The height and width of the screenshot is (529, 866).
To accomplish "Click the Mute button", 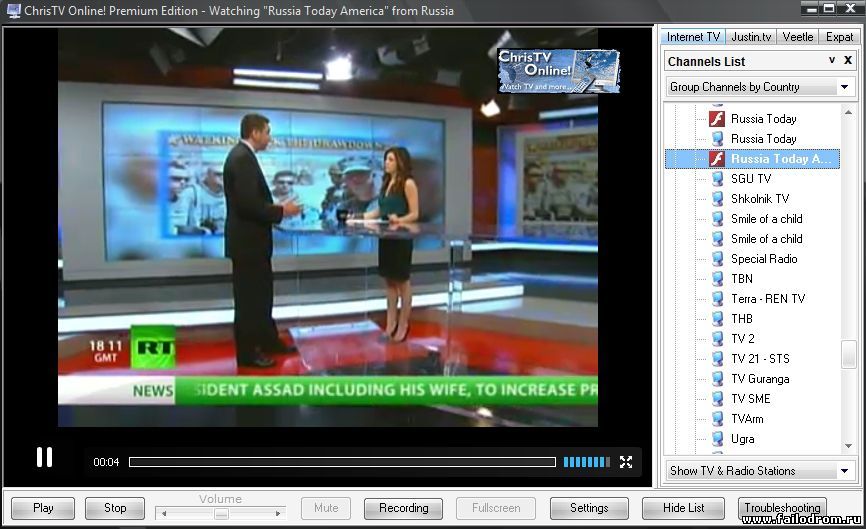I will (326, 508).
